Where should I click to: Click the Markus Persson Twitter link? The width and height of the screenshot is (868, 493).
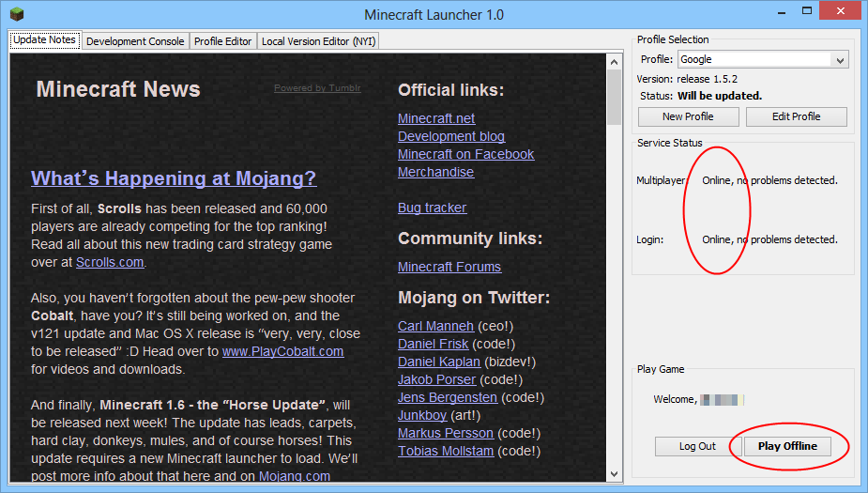[x=445, y=433]
